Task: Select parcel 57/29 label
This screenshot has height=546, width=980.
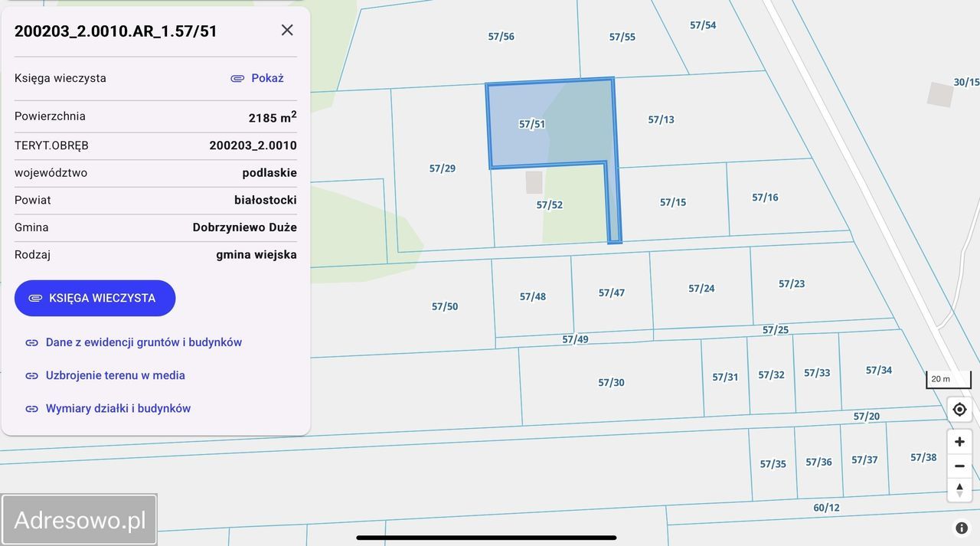Action: (x=442, y=168)
